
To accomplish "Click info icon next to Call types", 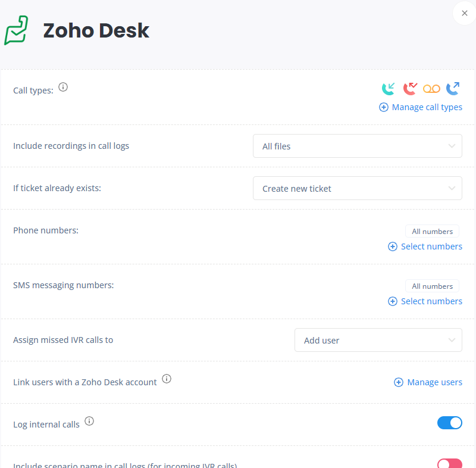I will click(63, 87).
